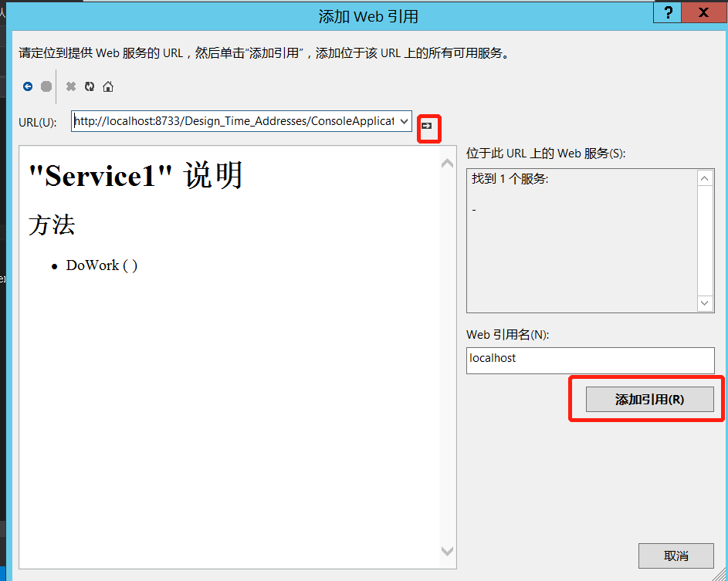Click the Web 引用名(N): label

[x=507, y=335]
